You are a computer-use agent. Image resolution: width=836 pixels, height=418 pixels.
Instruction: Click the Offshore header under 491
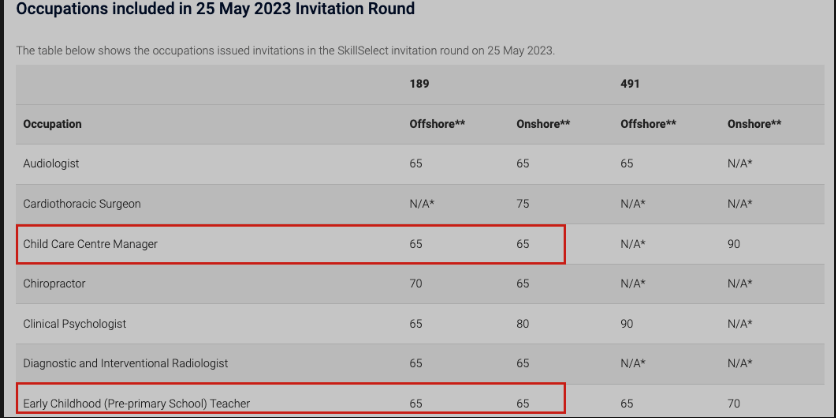(648, 124)
